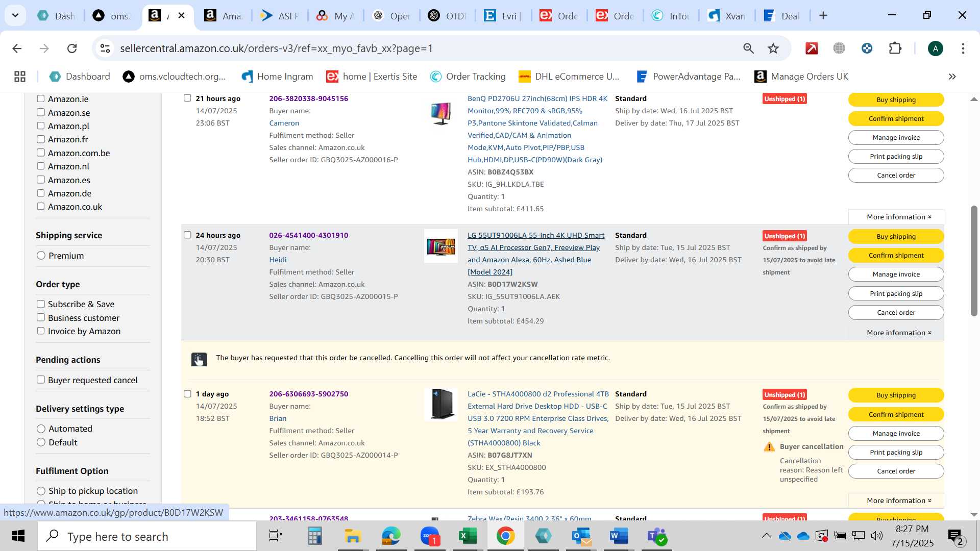980x551 pixels.
Task: Open the Order Tracking bookmark
Action: point(468,77)
